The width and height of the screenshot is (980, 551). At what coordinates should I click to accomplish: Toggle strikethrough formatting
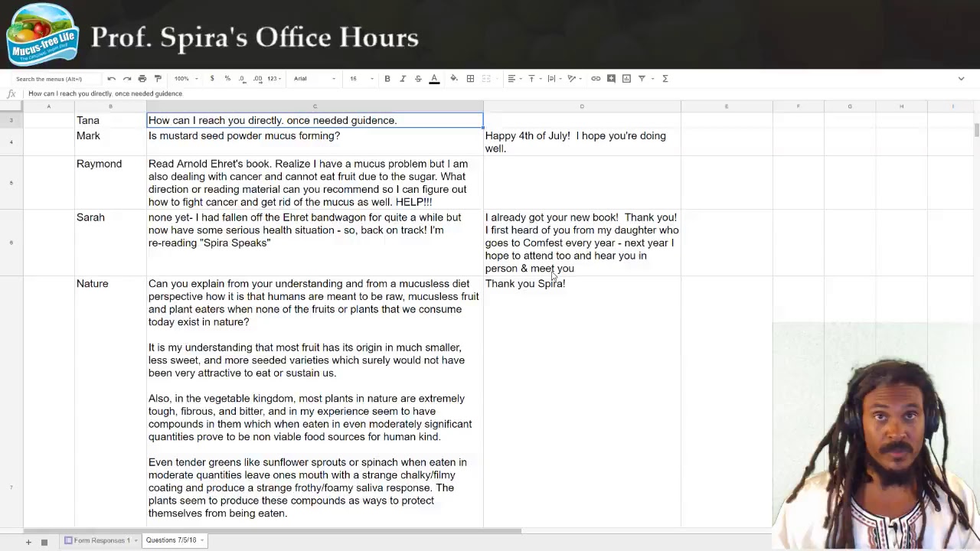tap(418, 79)
